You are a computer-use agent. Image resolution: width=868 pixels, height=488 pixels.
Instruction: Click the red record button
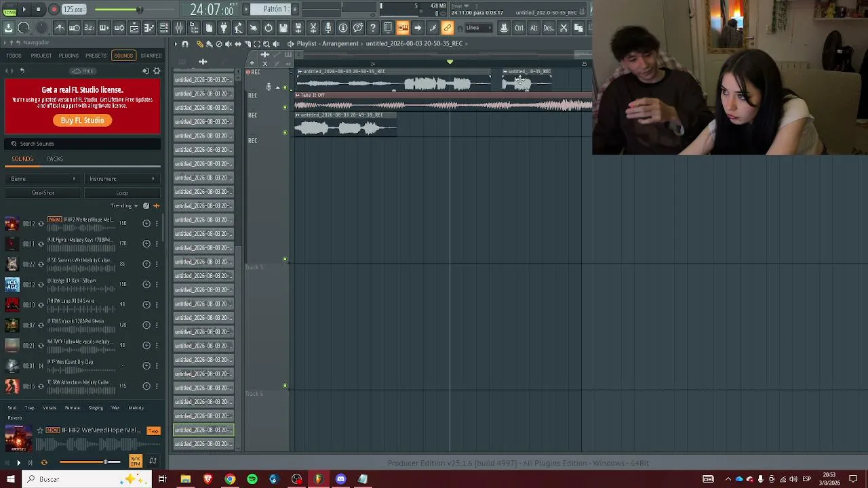coord(54,9)
